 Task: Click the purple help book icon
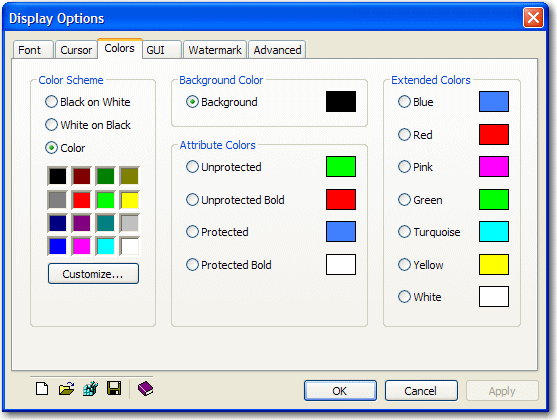tap(145, 388)
